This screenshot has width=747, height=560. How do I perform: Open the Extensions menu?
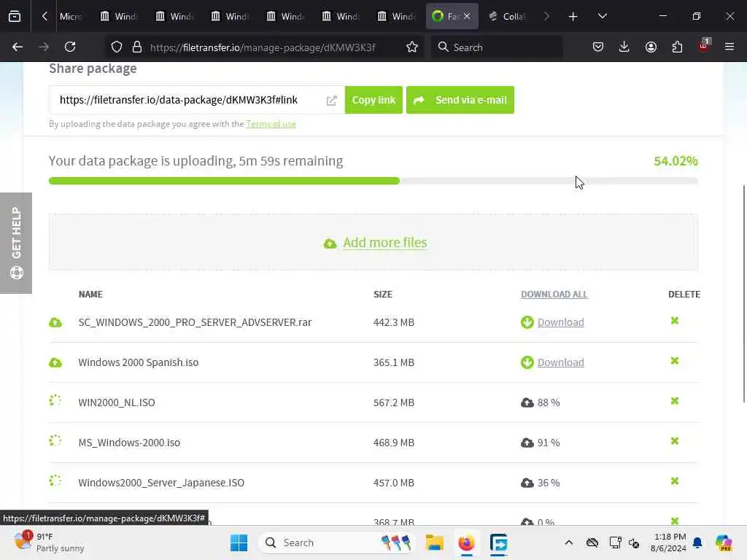click(x=677, y=47)
